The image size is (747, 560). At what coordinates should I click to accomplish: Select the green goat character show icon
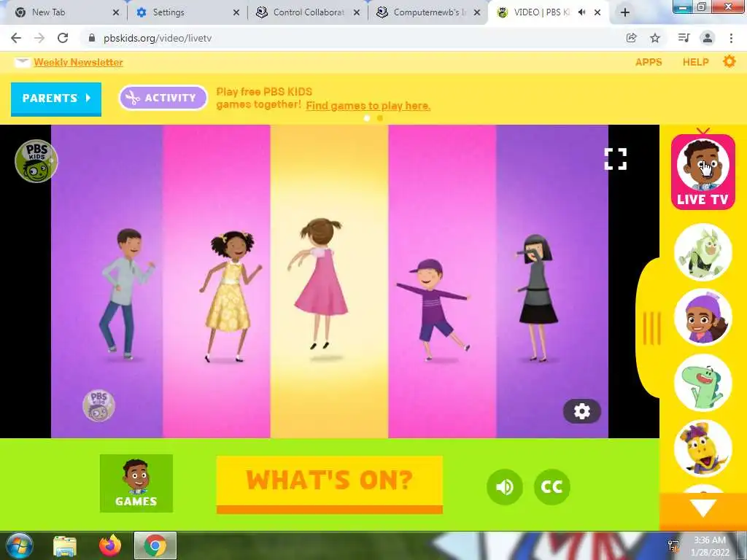coord(703,252)
